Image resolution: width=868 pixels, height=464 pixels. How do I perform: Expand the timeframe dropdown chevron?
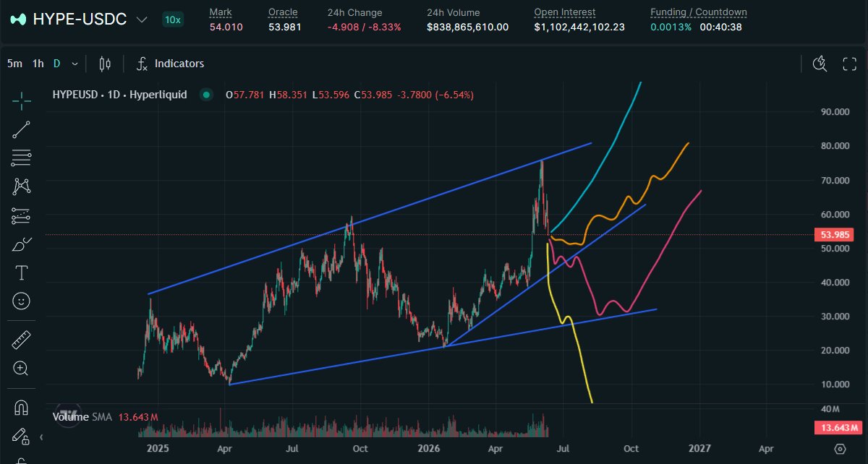pyautogui.click(x=75, y=64)
